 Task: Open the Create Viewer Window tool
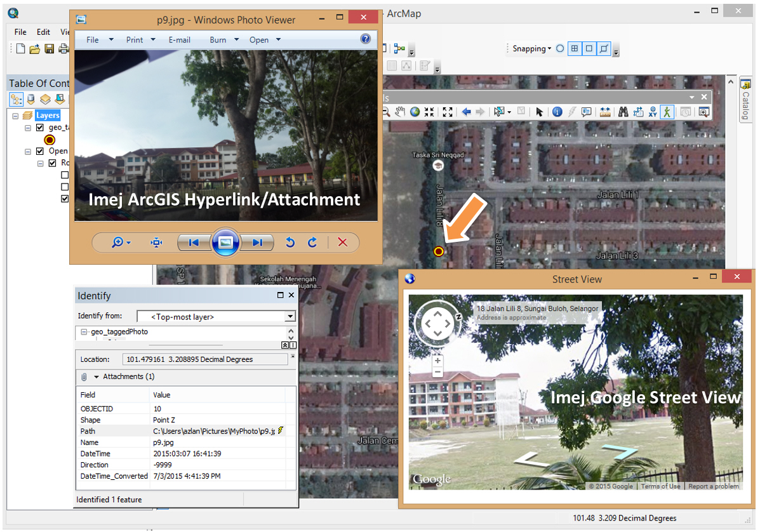pyautogui.click(x=703, y=112)
